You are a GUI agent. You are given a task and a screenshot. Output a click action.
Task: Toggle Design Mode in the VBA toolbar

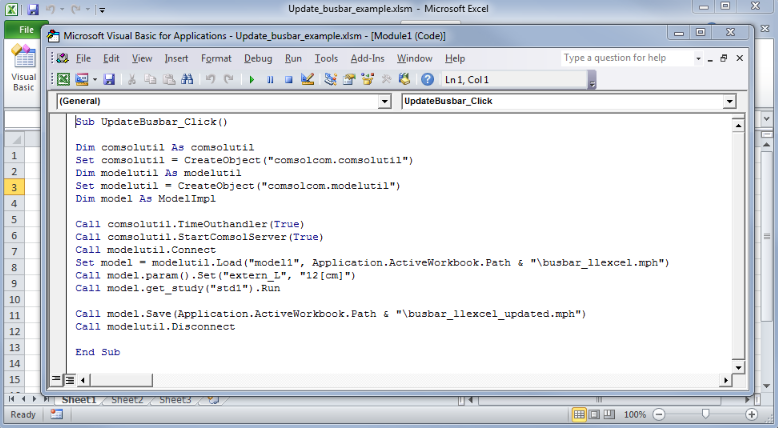[x=307, y=79]
